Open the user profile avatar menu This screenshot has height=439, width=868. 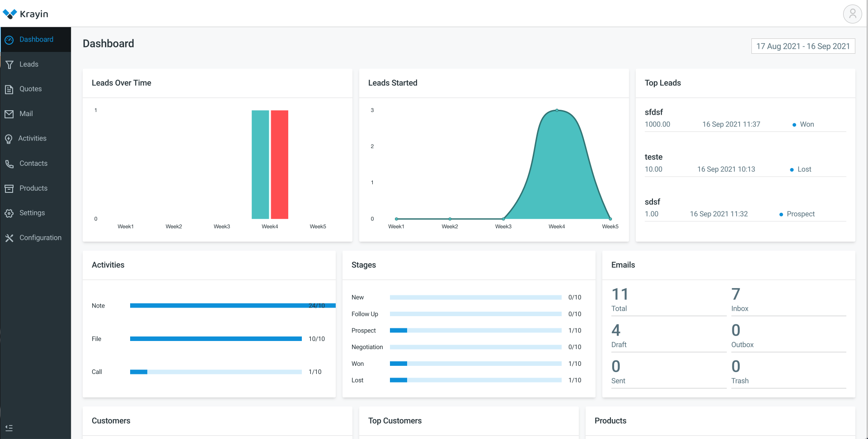click(x=853, y=14)
